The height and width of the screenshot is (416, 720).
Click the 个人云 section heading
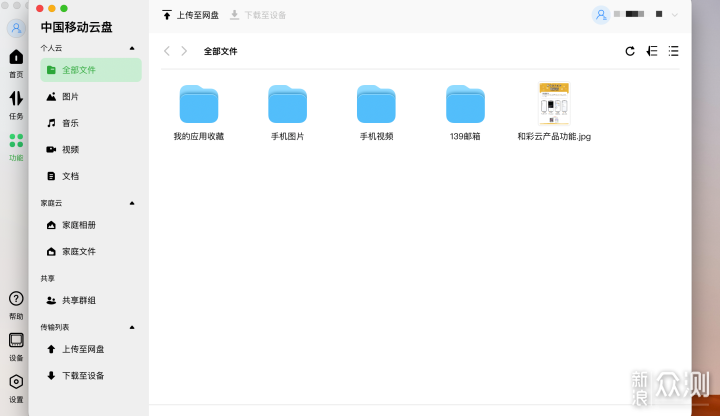(x=51, y=48)
